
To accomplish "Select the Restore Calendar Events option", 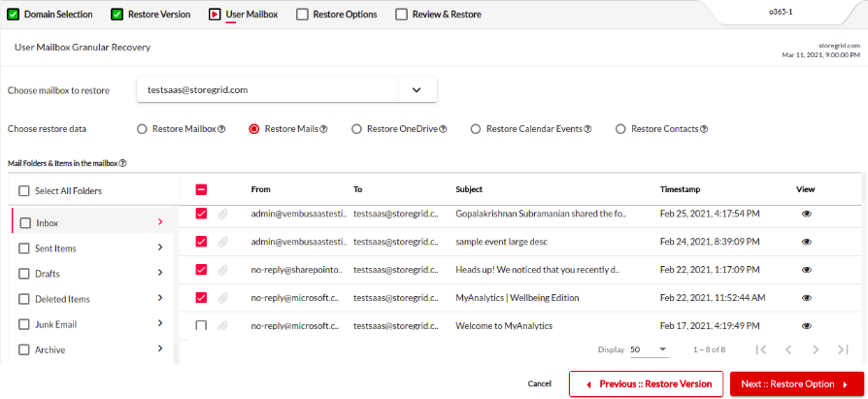I will (476, 129).
